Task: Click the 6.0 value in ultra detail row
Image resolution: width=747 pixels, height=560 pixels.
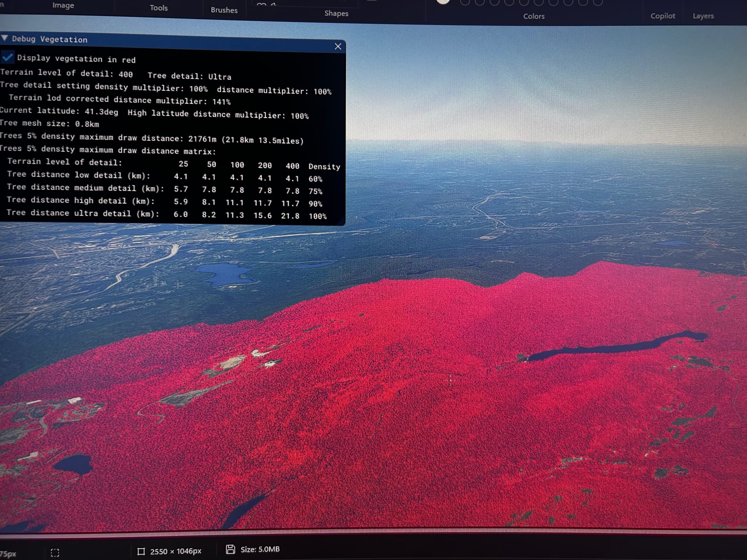Action: [x=181, y=214]
